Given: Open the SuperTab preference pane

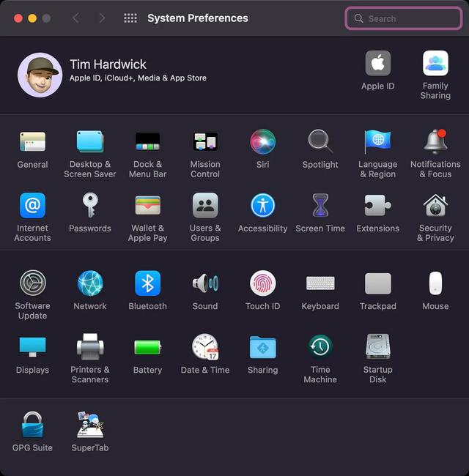Looking at the screenshot, I should click(90, 425).
